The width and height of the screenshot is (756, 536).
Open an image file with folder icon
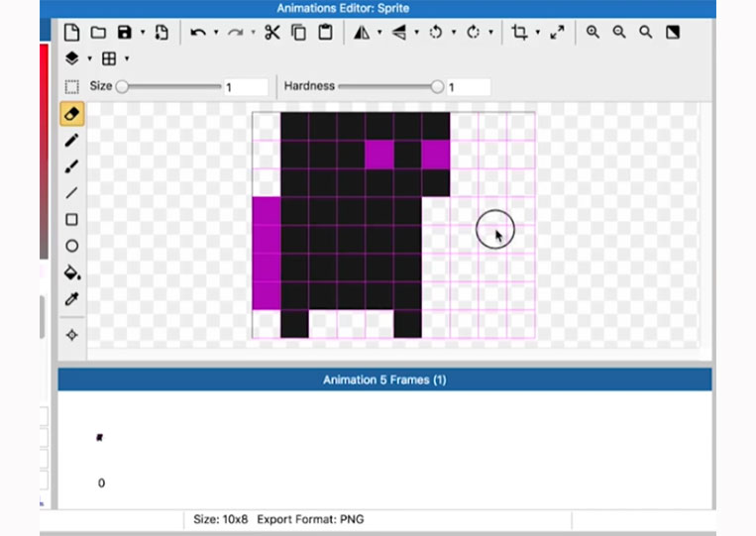click(98, 33)
